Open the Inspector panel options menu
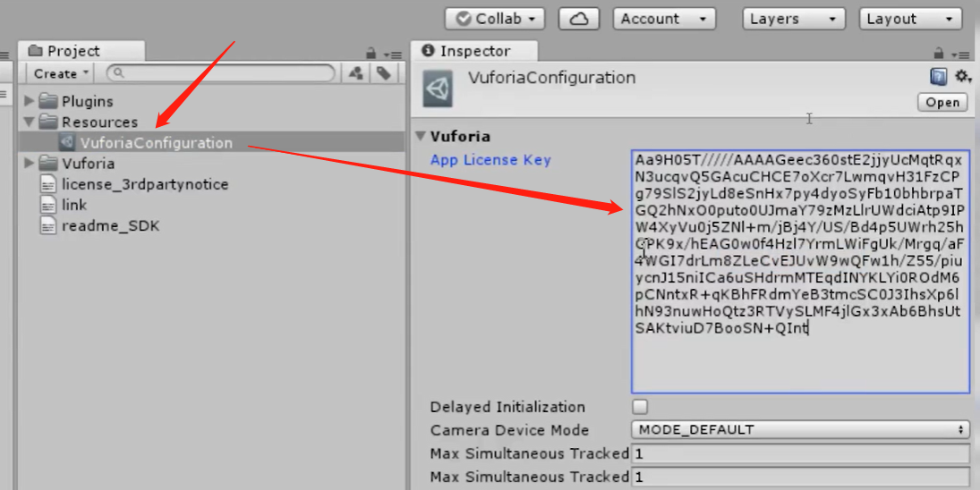This screenshot has height=490, width=980. [960, 55]
